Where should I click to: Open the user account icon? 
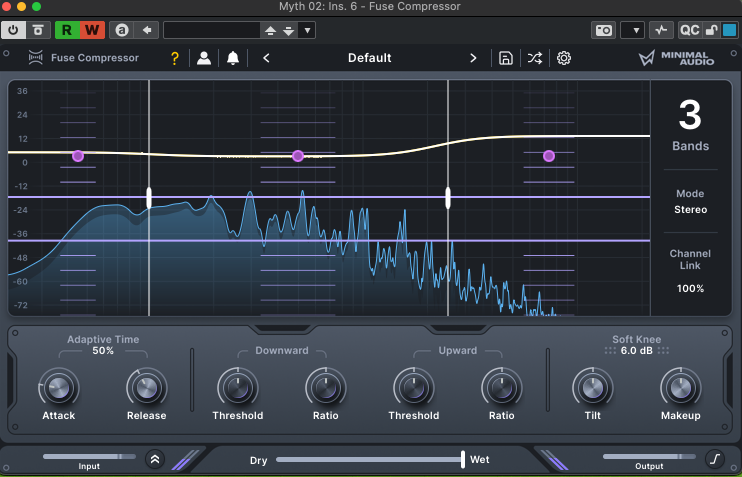point(204,58)
